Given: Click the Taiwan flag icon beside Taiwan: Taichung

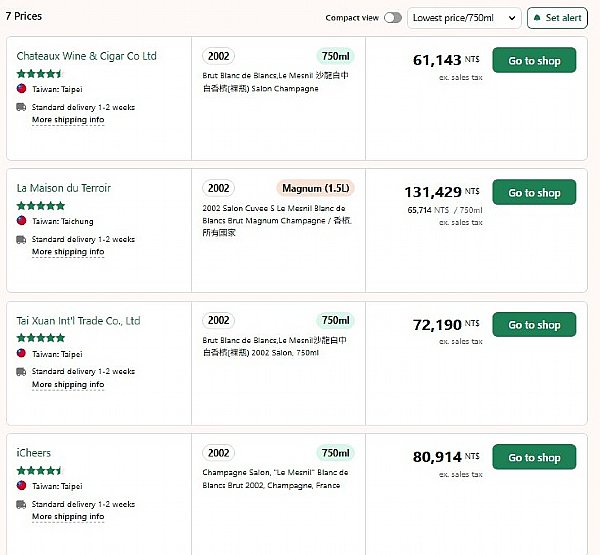Looking at the screenshot, I should click(21, 220).
